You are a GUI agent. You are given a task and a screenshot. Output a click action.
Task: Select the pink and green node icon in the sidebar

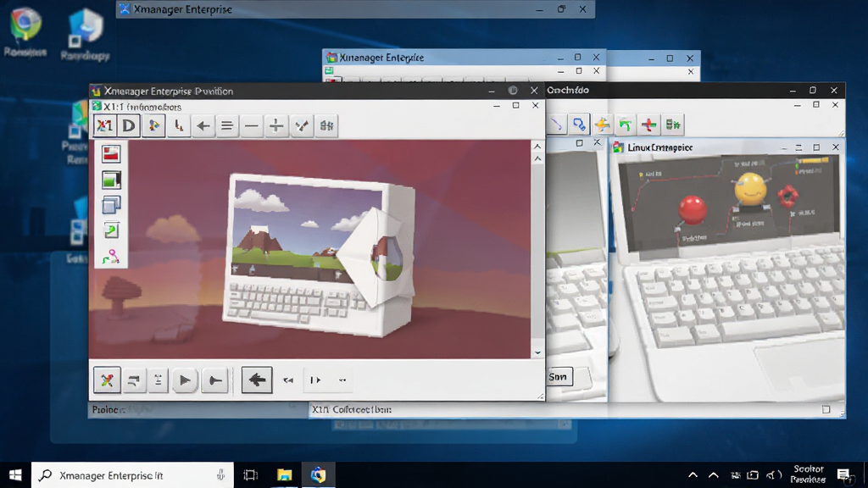coord(111,256)
